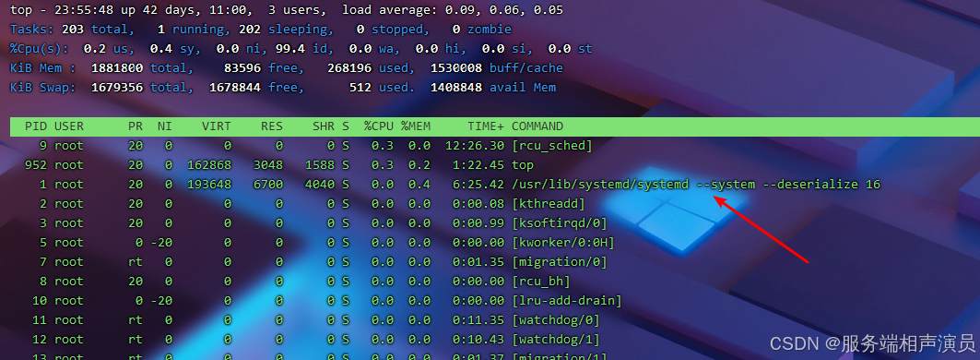The height and width of the screenshot is (360, 980).
Task: Select the 162868 VIRT value
Action: [x=209, y=165]
